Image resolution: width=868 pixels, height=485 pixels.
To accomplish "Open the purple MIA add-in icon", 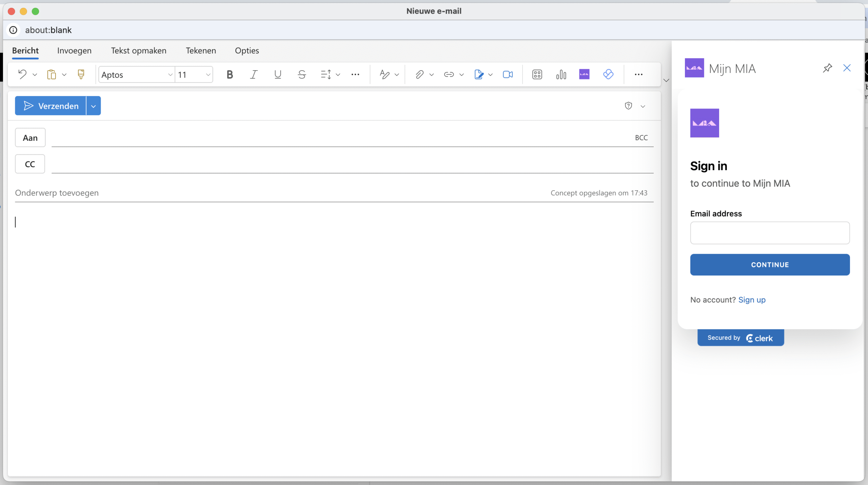I will [584, 74].
